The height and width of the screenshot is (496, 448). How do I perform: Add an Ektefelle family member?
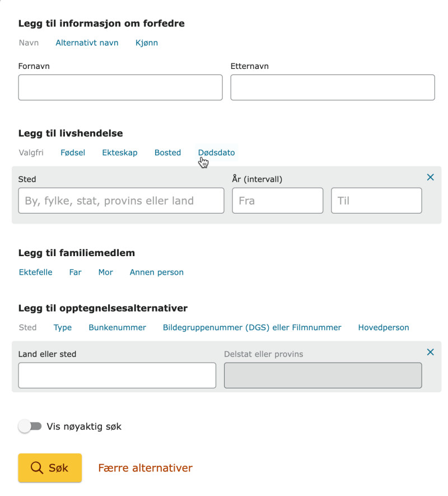pos(36,272)
